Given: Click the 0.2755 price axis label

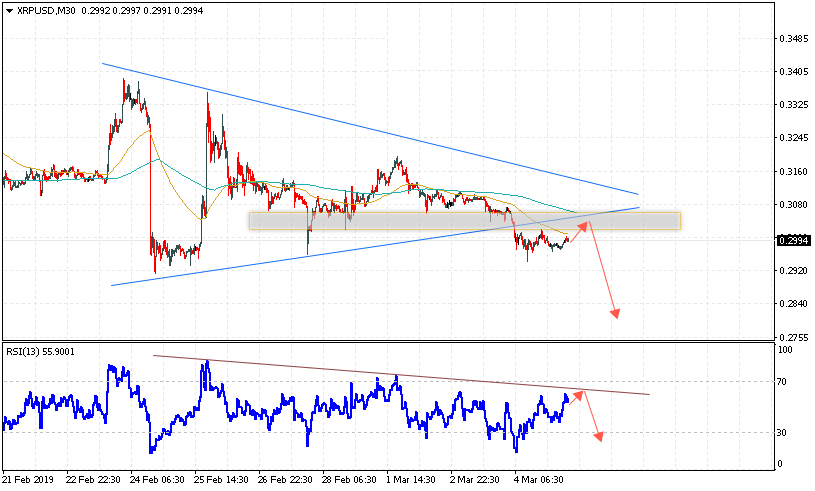Looking at the screenshot, I should pos(793,337).
